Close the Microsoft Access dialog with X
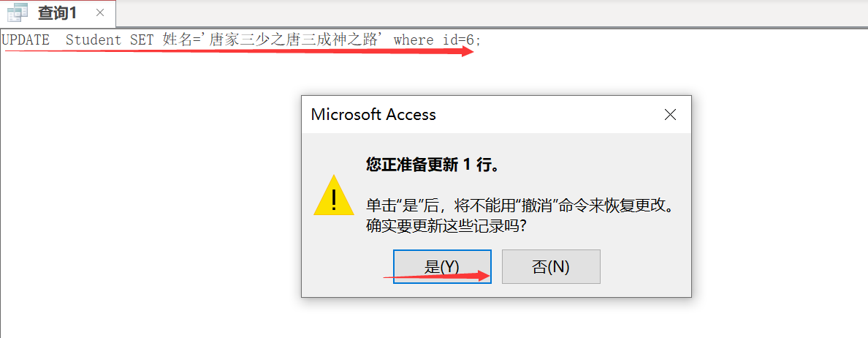Viewport: 868px width, 338px height. [x=670, y=115]
